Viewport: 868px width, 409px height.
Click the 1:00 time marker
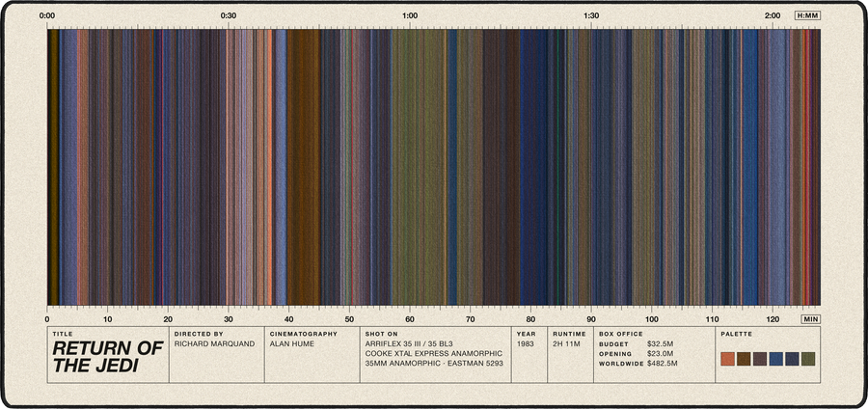pyautogui.click(x=410, y=15)
